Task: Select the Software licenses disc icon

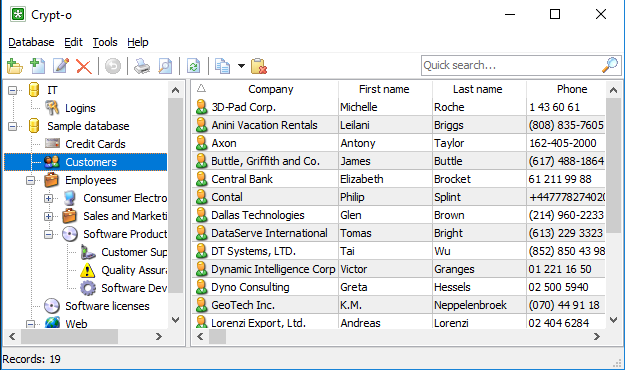Action: pyautogui.click(x=52, y=306)
